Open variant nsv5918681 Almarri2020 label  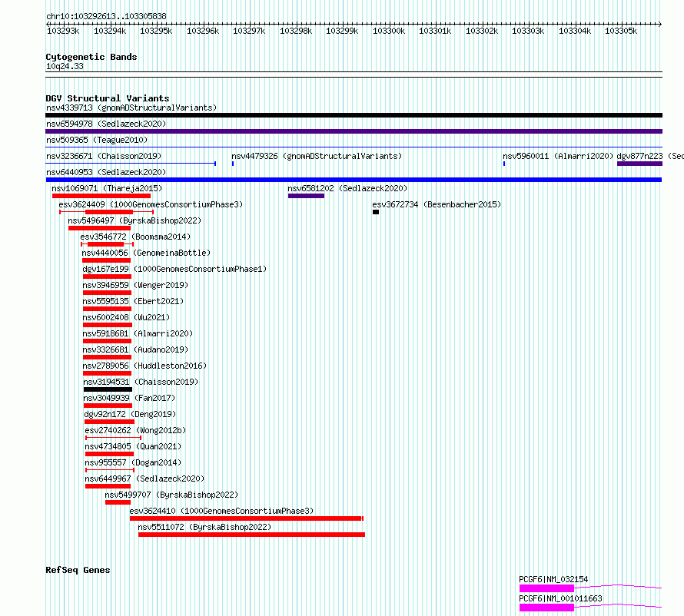coord(138,333)
